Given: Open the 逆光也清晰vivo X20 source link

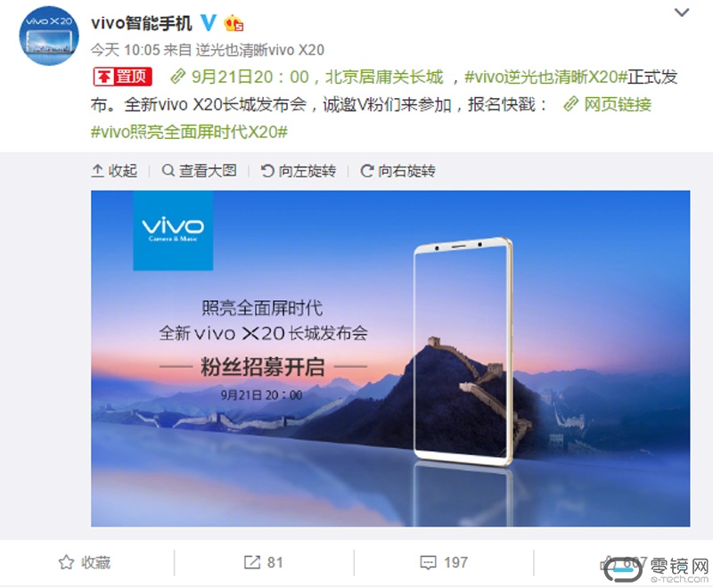Looking at the screenshot, I should [x=259, y=50].
